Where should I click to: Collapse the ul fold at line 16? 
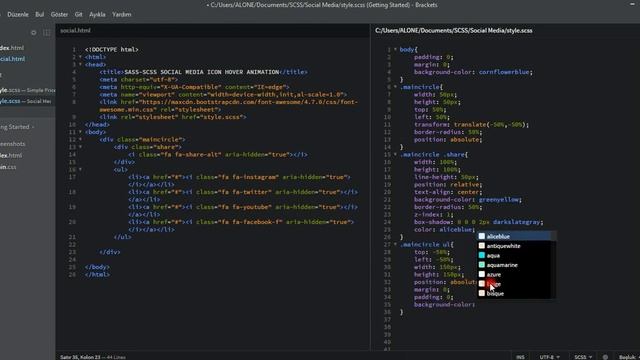point(80,169)
